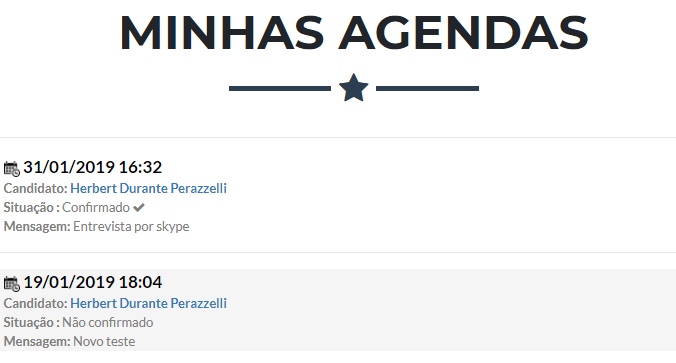The image size is (676, 363).
Task: Click the Situação label in first entry
Action: point(31,207)
